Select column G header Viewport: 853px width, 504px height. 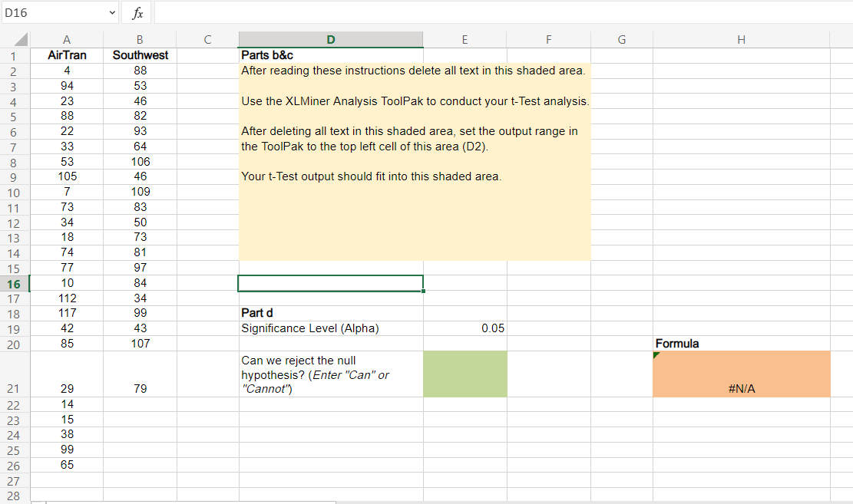pyautogui.click(x=622, y=40)
